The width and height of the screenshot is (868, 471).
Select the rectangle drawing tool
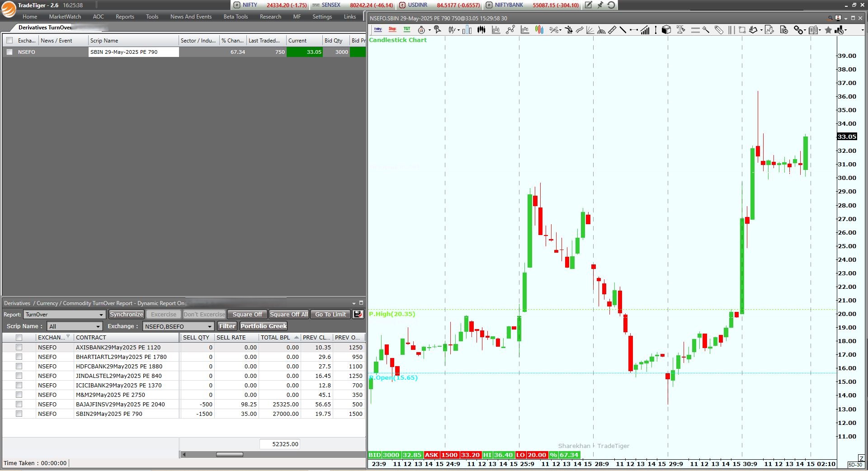742,30
